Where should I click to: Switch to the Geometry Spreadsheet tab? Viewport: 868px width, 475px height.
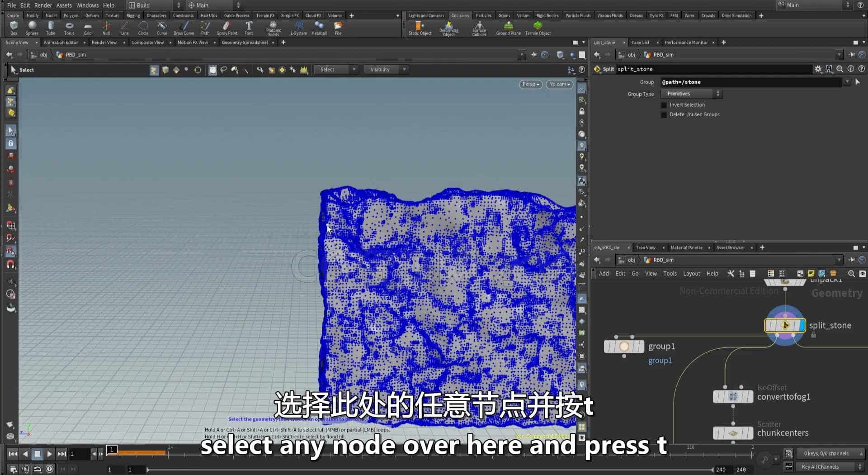click(x=245, y=43)
